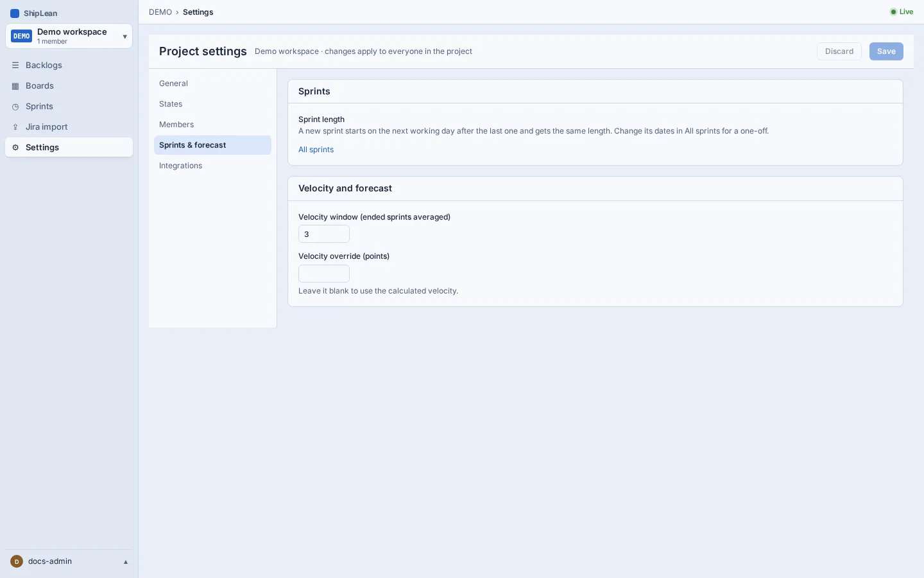Click the Backlogs list icon in sidebar
This screenshot has width=924, height=578.
click(x=15, y=66)
